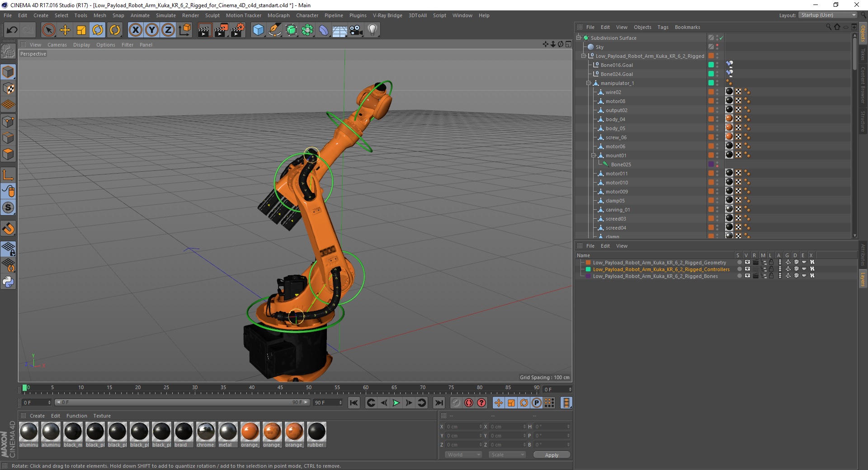The width and height of the screenshot is (868, 470).
Task: Click green layer swatch of Controllers layer
Action: click(x=588, y=269)
